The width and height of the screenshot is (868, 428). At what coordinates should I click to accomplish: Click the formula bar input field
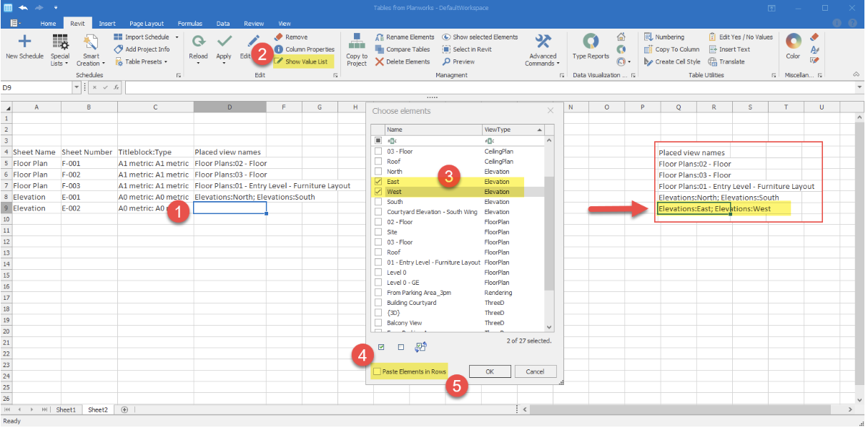pos(490,87)
